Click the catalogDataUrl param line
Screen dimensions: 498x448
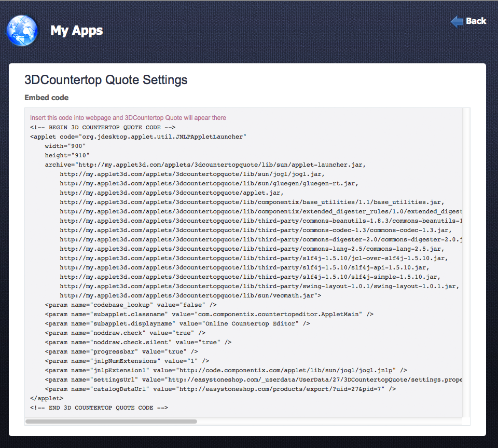[220, 389]
